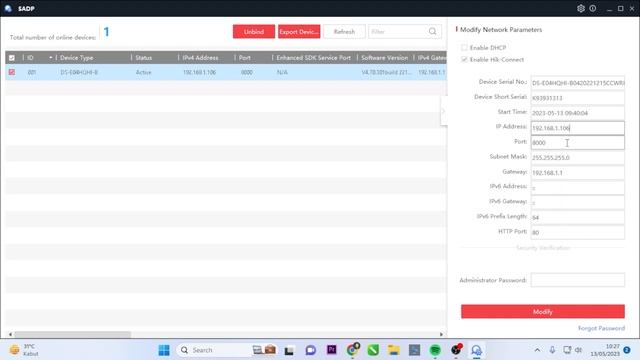Screen dimensions: 640x360
Task: Open the network tray icon
Action: pyautogui.click(x=567, y=350)
